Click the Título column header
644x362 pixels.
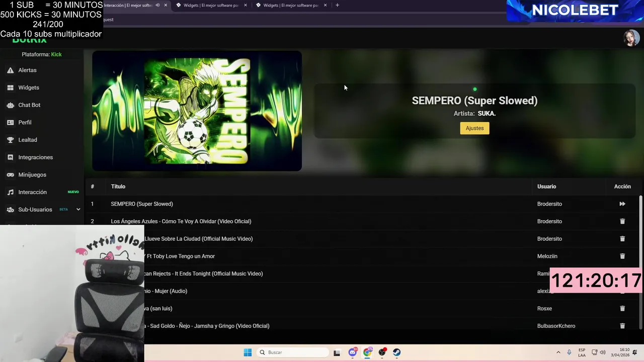(118, 187)
